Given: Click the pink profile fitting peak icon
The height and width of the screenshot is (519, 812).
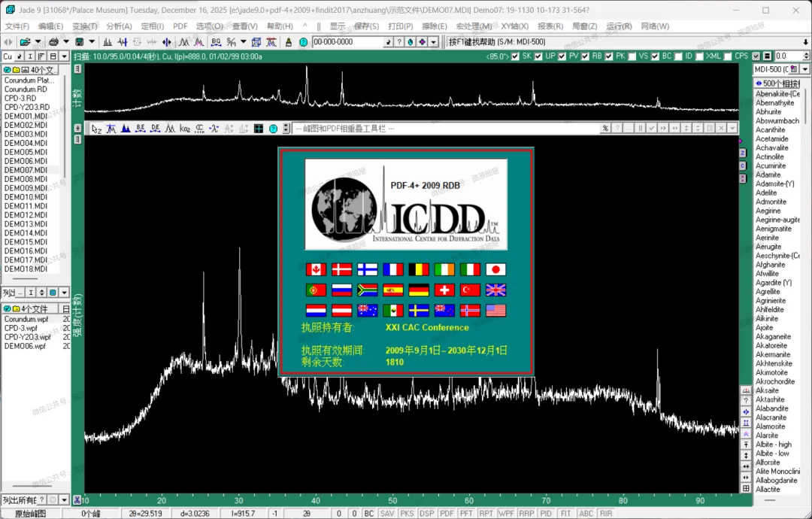Looking at the screenshot, I should [198, 42].
